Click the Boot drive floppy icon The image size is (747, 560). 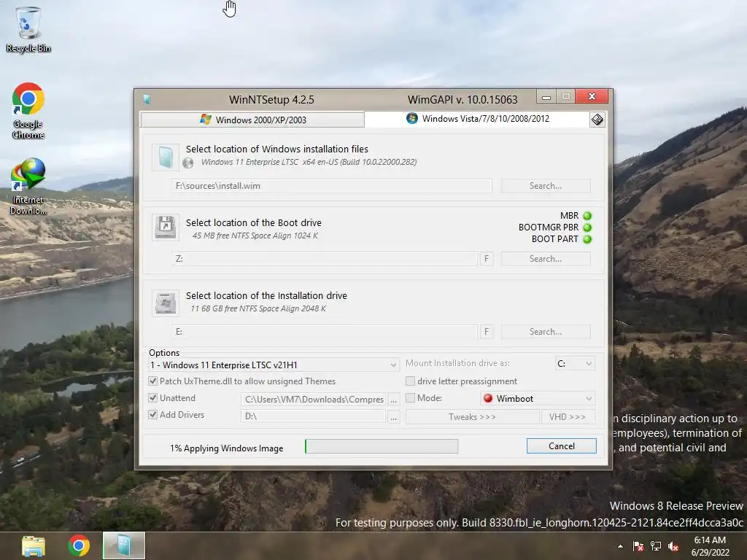click(x=166, y=227)
